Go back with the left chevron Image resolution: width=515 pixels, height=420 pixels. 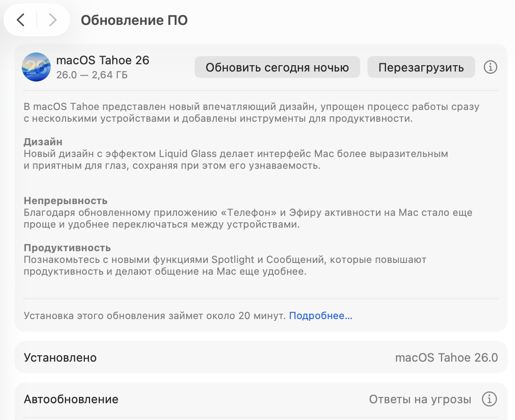click(20, 20)
